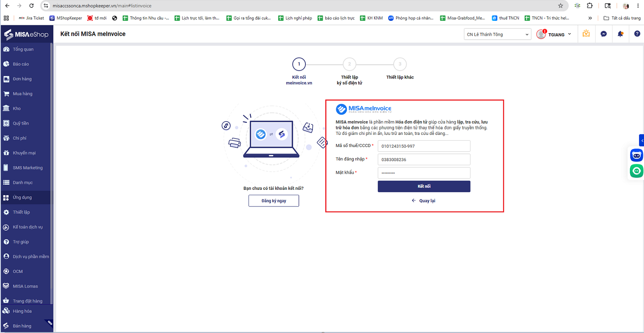Image resolution: width=644 pixels, height=333 pixels.
Task: Open Tổng quan dashboard icon in sidebar
Action: (x=6, y=49)
